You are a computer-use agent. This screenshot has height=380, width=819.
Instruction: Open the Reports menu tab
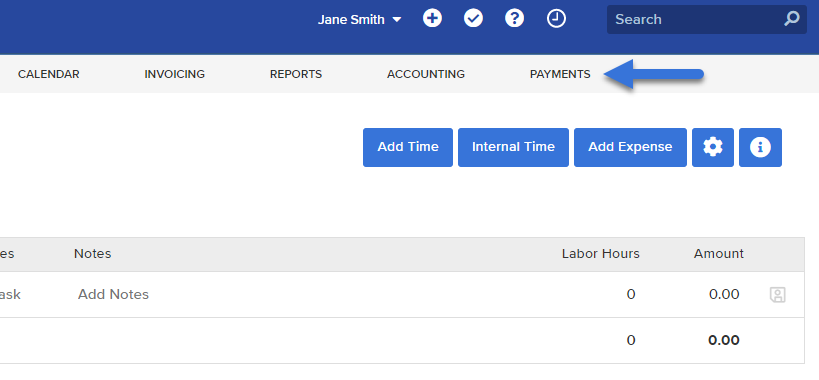click(296, 74)
